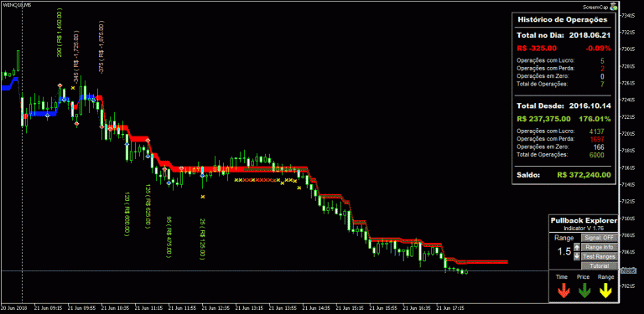The width and height of the screenshot is (644, 314).
Task: Open the Tutorial button
Action: 600,266
